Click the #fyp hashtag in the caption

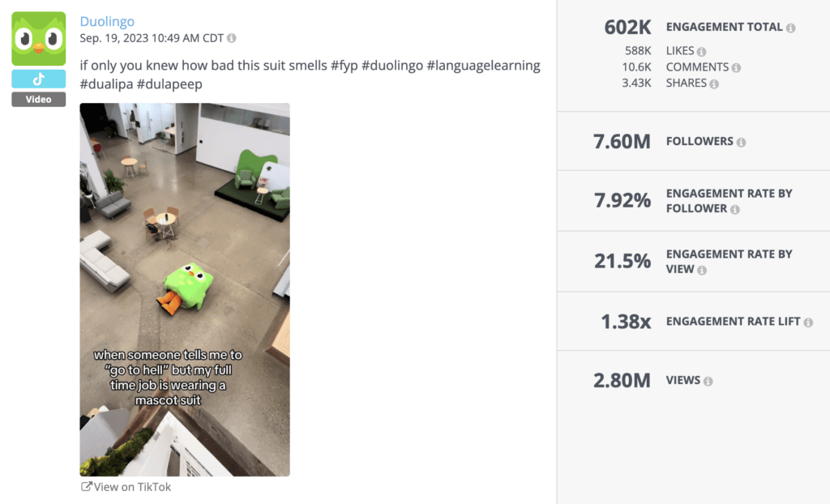click(344, 66)
